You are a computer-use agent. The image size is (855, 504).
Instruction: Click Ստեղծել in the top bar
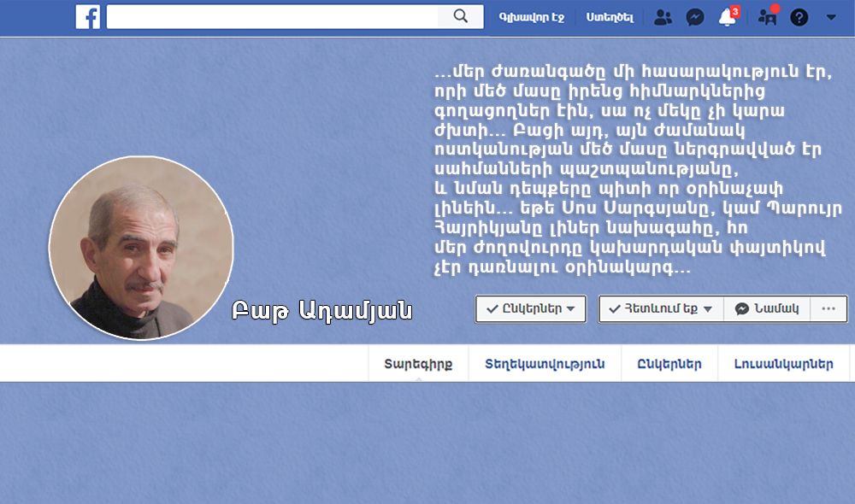point(610,17)
